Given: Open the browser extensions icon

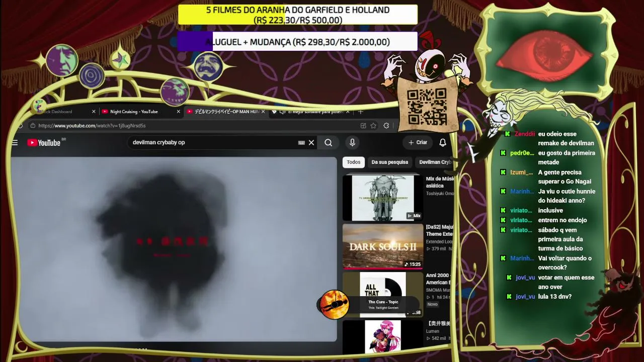Looking at the screenshot, I should [386, 126].
